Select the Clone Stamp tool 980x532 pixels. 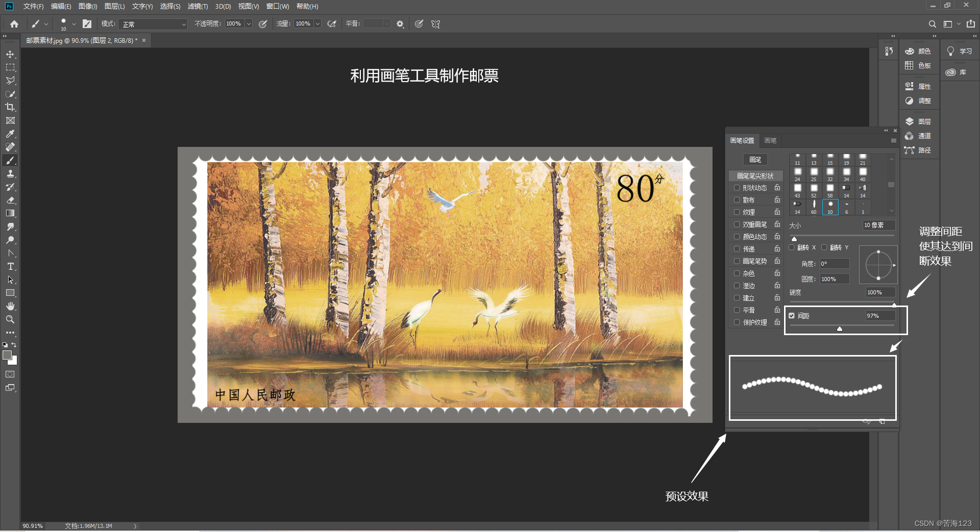pyautogui.click(x=10, y=173)
